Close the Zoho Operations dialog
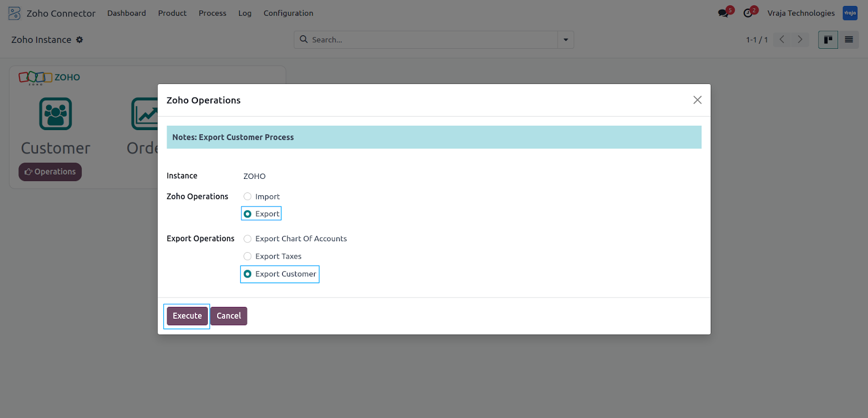Image resolution: width=868 pixels, height=418 pixels. point(698,100)
